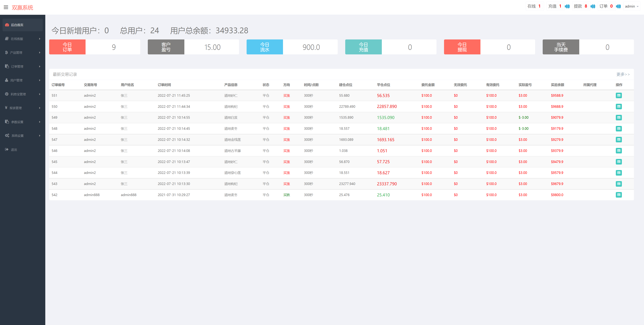Open the 在线客服 menu
Image resolution: width=644 pixels, height=325 pixels.
17,39
